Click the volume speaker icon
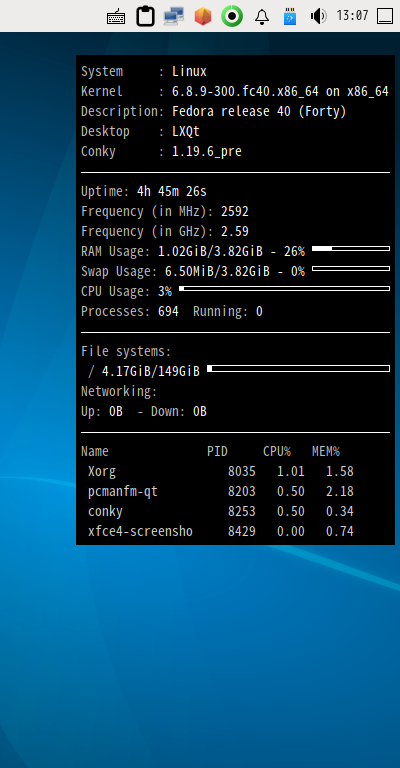400x768 pixels. coord(319,16)
